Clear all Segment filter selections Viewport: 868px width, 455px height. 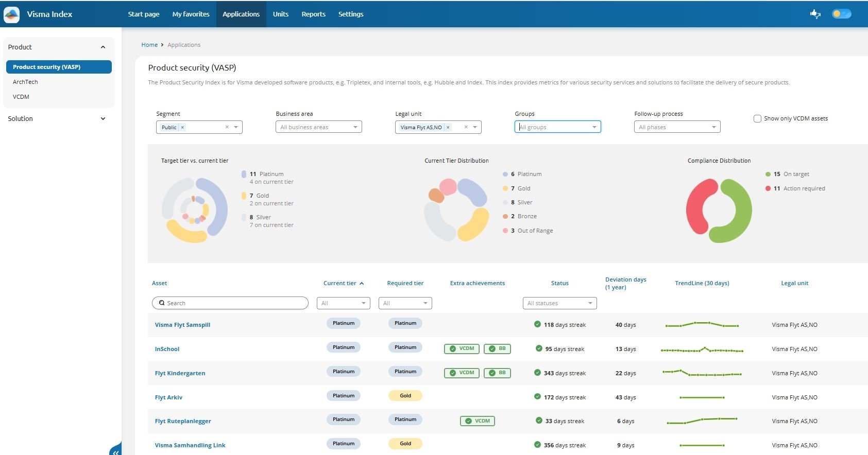click(227, 127)
